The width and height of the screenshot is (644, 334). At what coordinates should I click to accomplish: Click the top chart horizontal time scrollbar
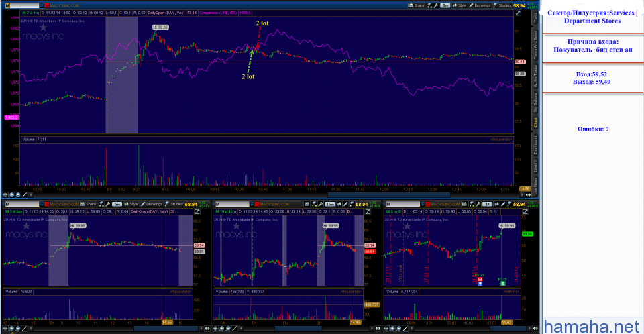click(x=389, y=194)
